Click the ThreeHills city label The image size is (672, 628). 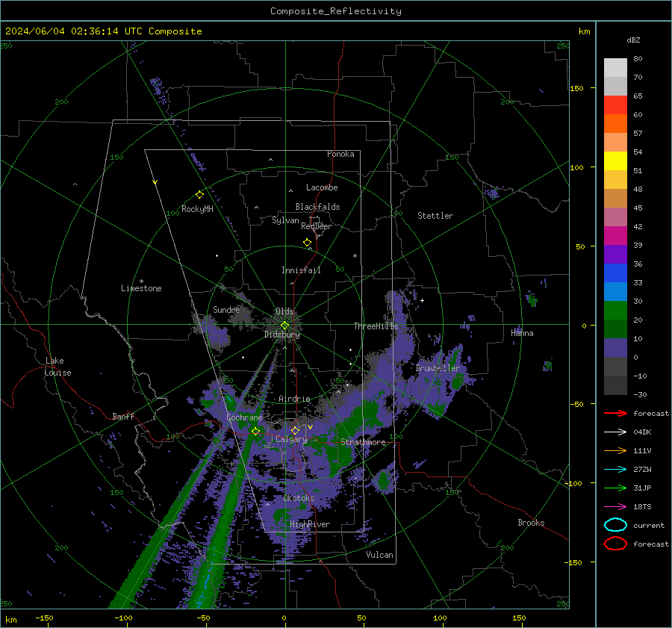[x=376, y=326]
